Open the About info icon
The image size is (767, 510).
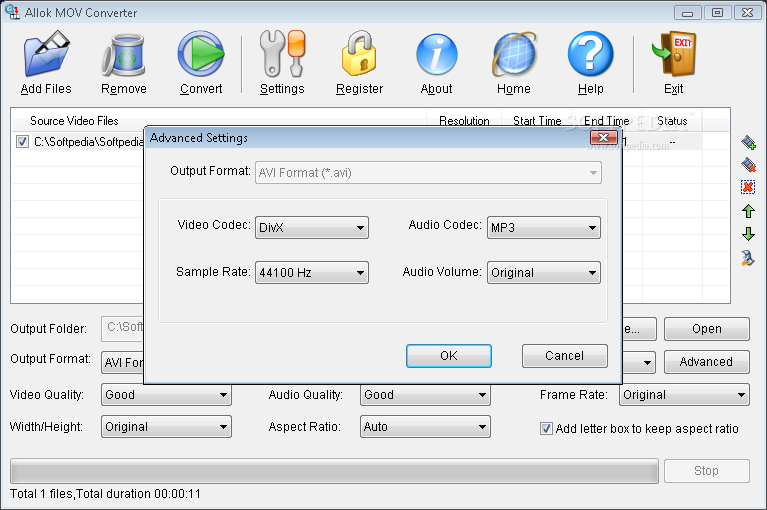436,54
